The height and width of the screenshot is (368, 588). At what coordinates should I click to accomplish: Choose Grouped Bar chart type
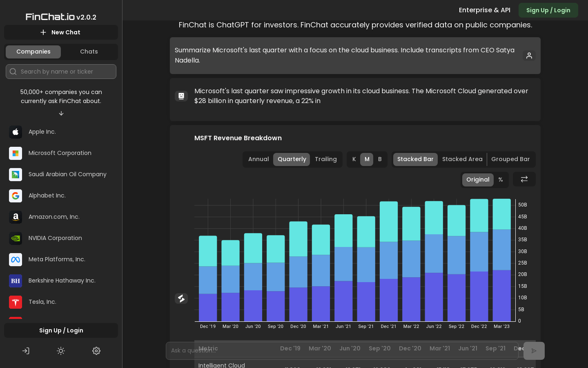[510, 159]
